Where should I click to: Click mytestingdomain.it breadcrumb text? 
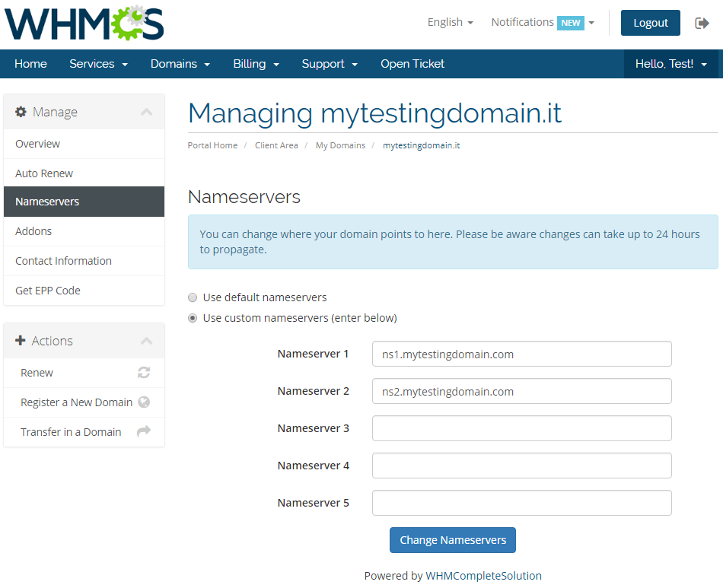point(421,145)
